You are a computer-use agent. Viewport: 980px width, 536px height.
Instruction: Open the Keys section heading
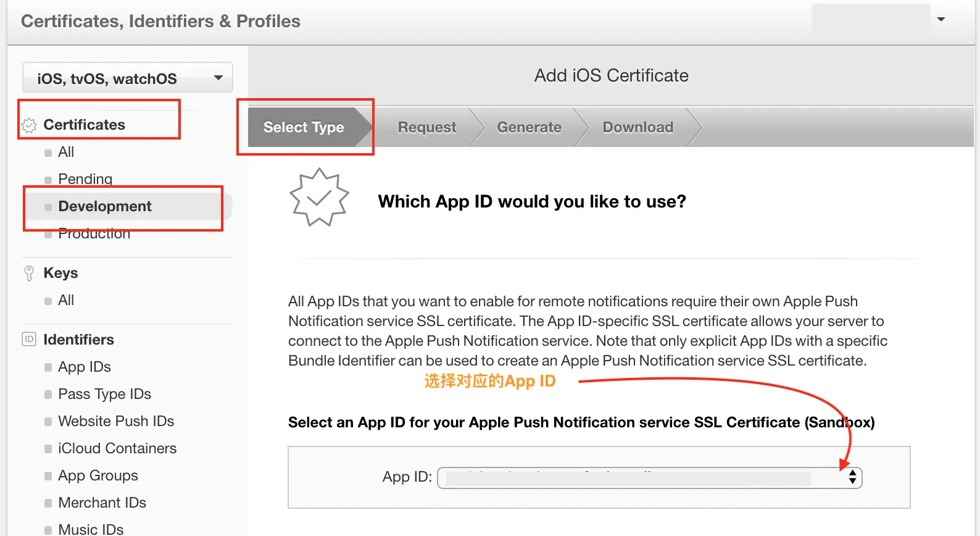60,273
